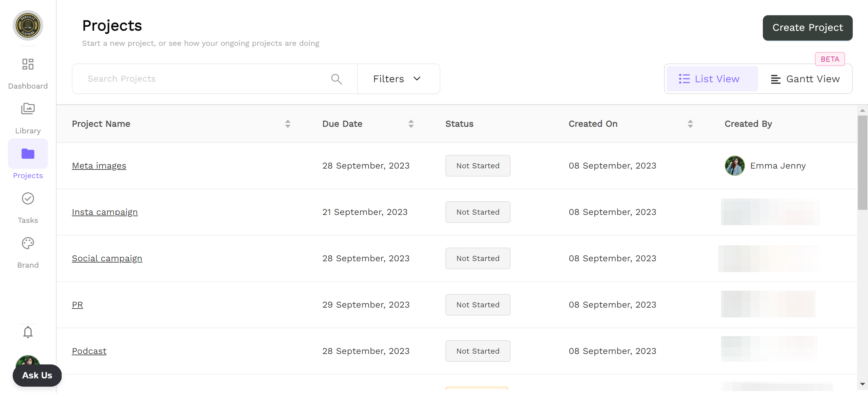
Task: Click the Search Projects input field
Action: (202, 79)
